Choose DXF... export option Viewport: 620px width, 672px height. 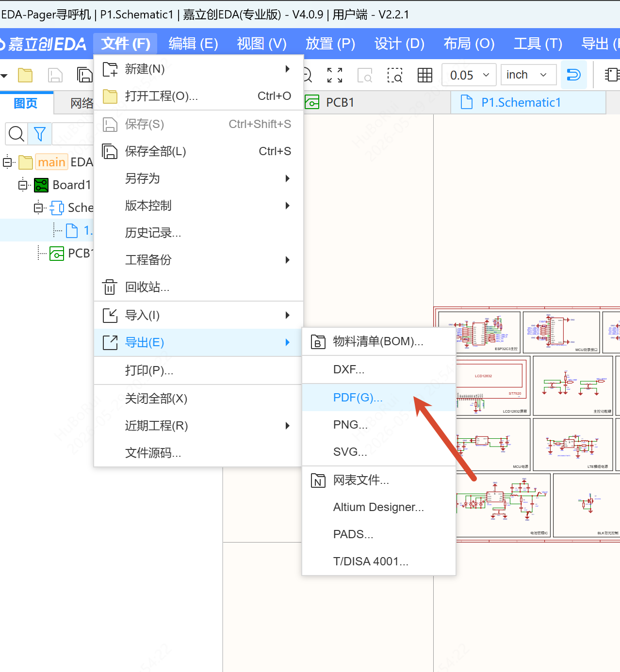pos(379,369)
